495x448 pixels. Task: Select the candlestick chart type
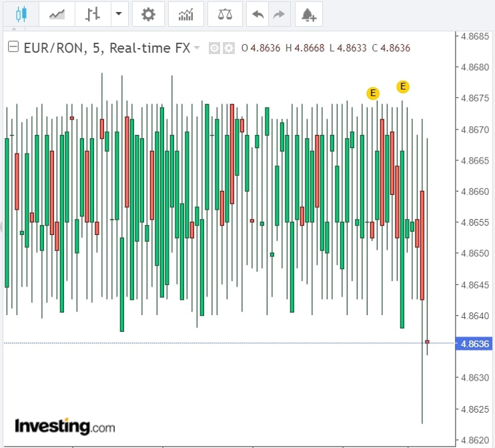point(20,13)
